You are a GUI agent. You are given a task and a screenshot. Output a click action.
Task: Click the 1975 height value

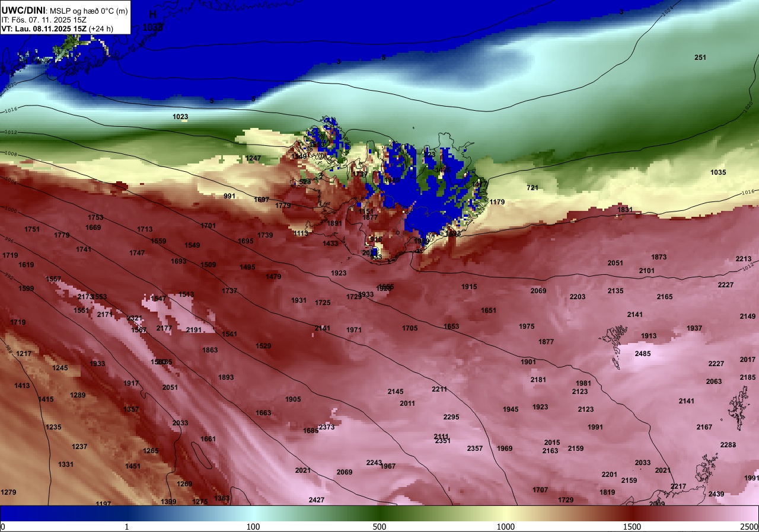coord(527,326)
